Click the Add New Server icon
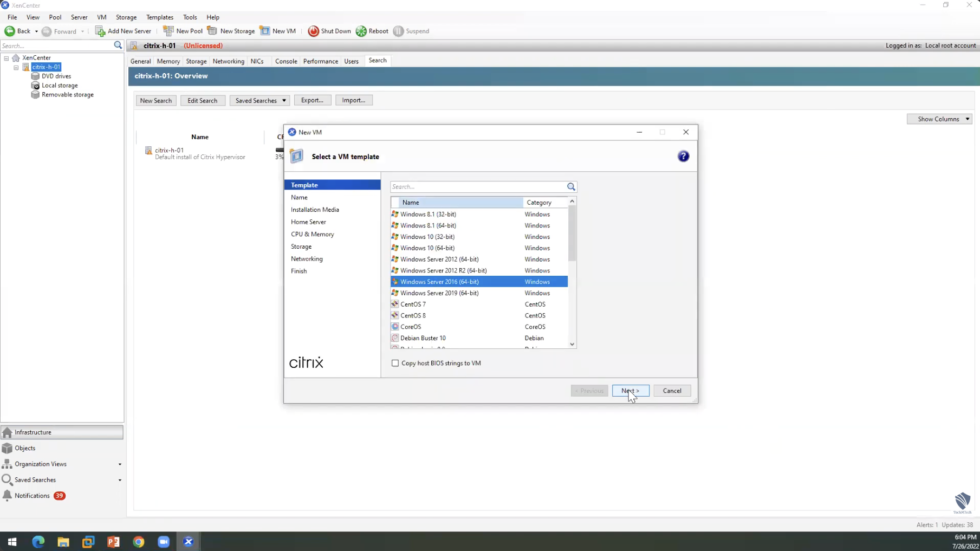This screenshot has height=551, width=980. coord(100,31)
